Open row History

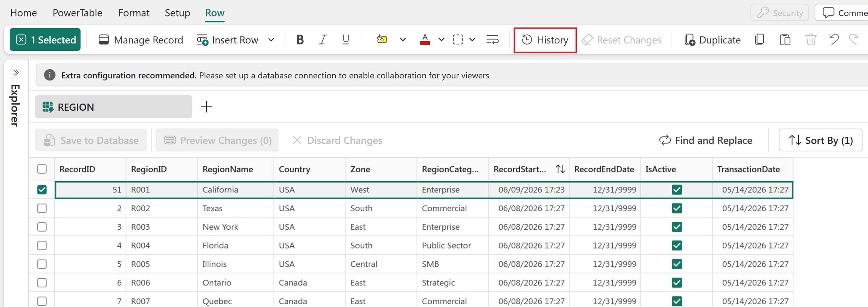[545, 40]
